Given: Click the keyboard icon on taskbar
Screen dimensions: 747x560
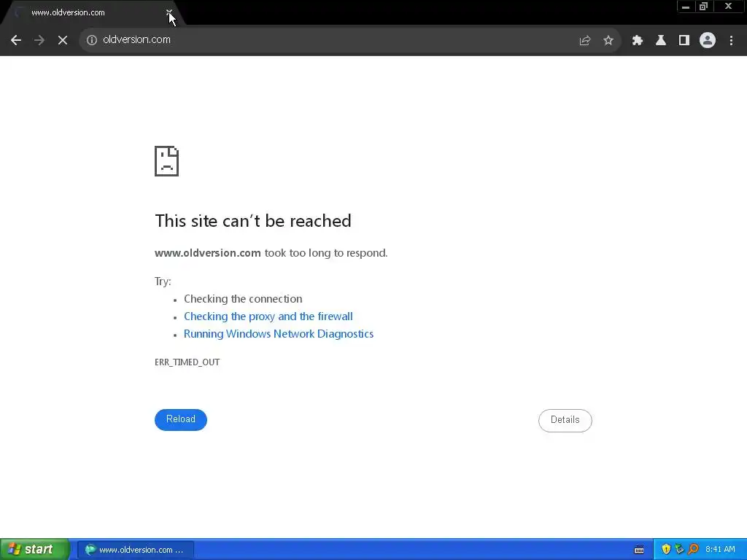Looking at the screenshot, I should (x=639, y=550).
